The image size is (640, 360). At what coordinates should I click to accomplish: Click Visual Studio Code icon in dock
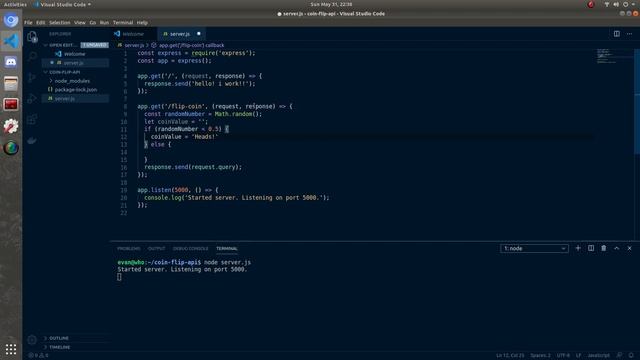click(11, 41)
